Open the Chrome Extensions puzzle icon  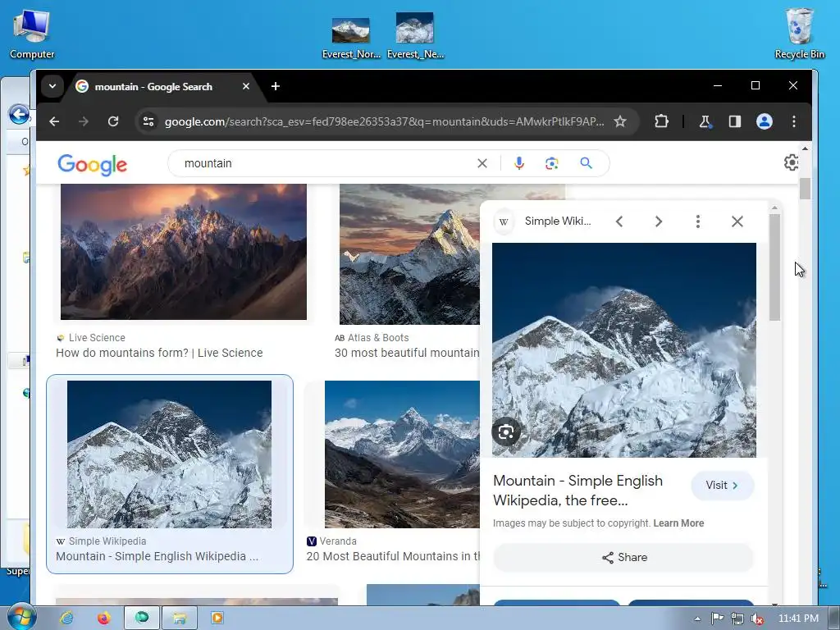(x=662, y=121)
